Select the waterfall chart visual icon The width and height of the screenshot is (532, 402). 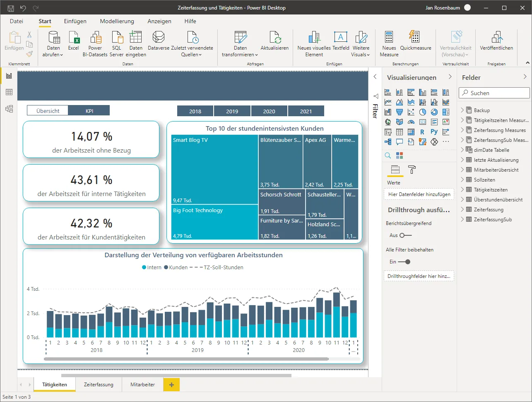388,112
